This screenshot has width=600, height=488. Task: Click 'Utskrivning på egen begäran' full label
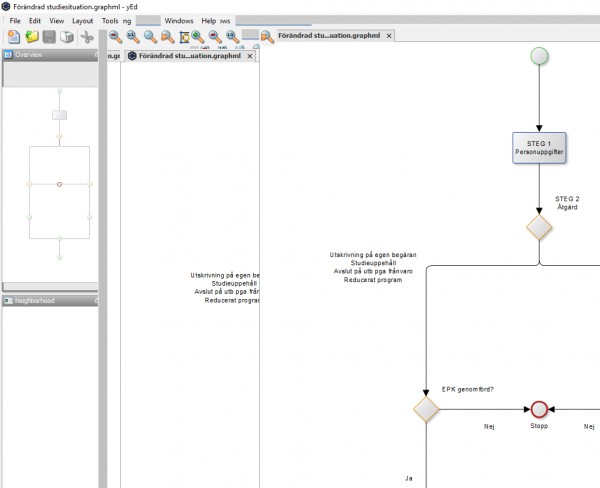pyautogui.click(x=373, y=255)
